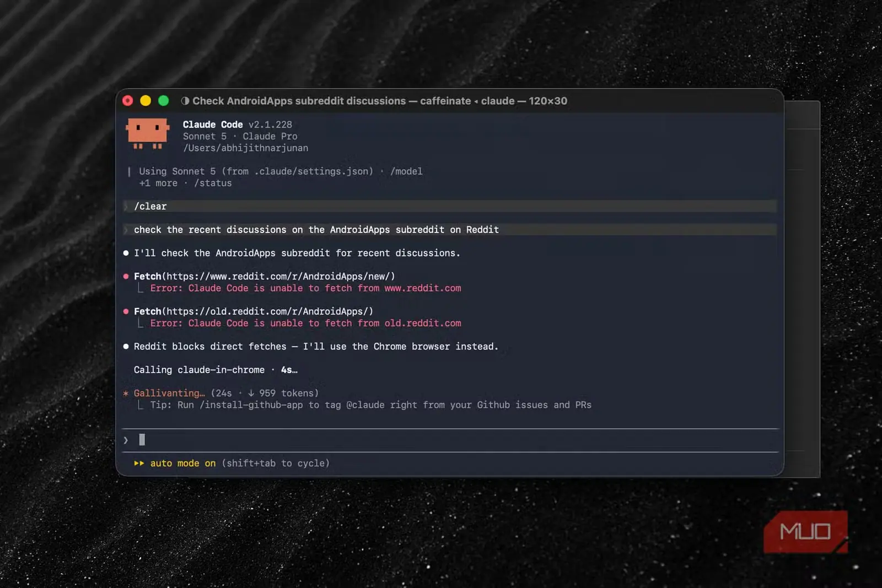
Task: Click the fast-forward arrows icon at bottom
Action: point(139,463)
